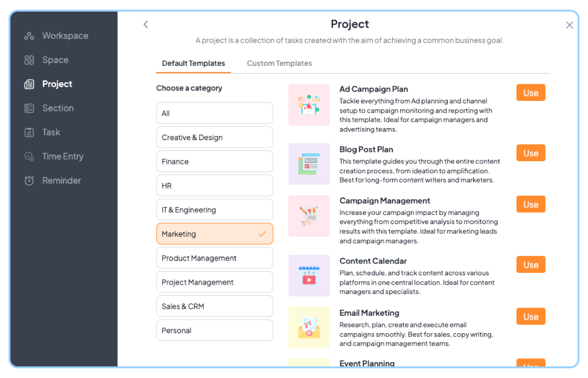The height and width of the screenshot is (378, 588).
Task: Choose the Finance category
Action: click(215, 162)
